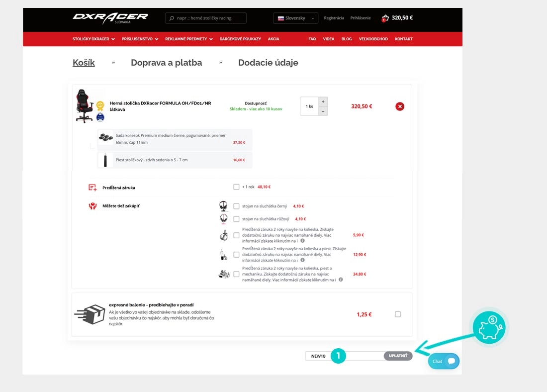Screen dimensions: 547x392
Task: Open info icon for 34,80 € warranty
Action: (341, 280)
